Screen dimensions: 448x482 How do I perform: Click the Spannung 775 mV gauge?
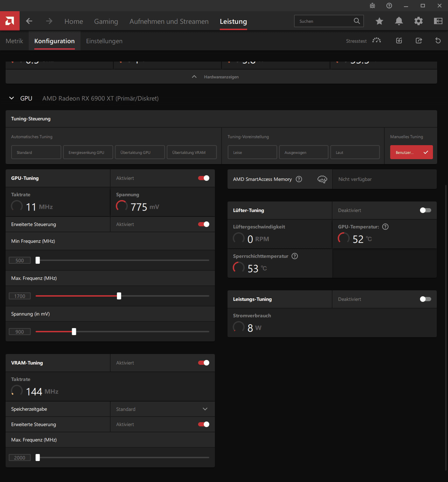point(122,206)
